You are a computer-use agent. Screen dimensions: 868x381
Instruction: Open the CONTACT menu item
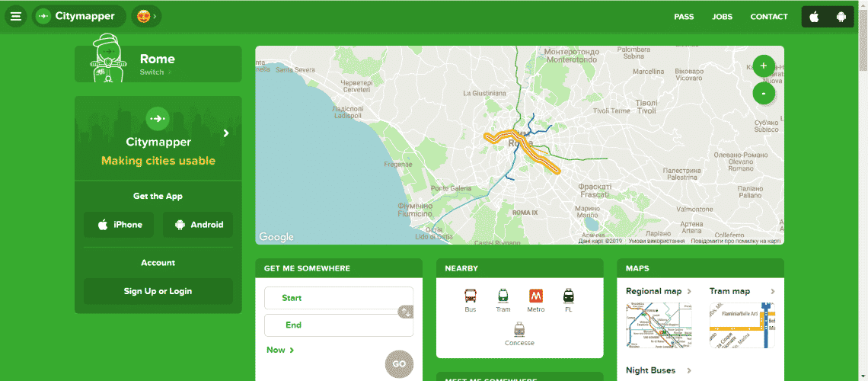tap(769, 17)
